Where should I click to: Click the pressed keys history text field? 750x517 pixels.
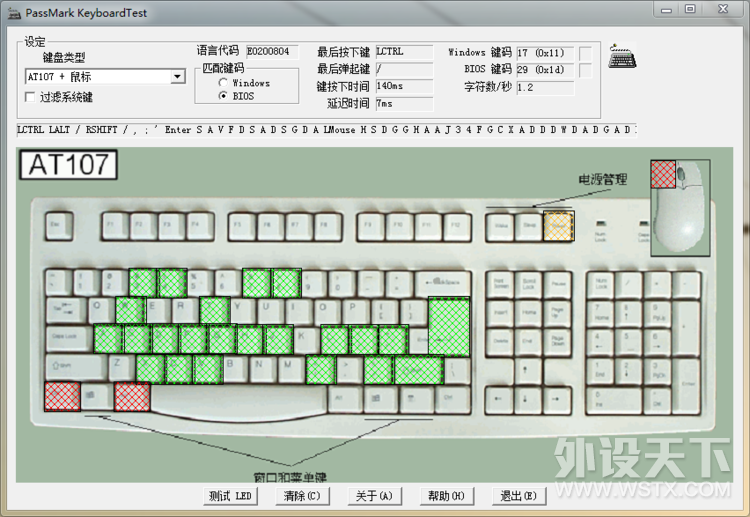[x=325, y=130]
